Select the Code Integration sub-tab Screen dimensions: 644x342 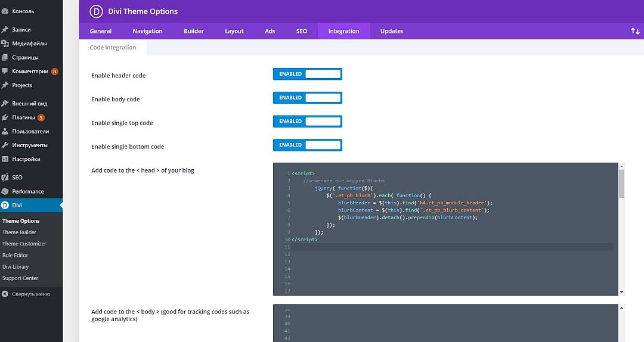(113, 47)
